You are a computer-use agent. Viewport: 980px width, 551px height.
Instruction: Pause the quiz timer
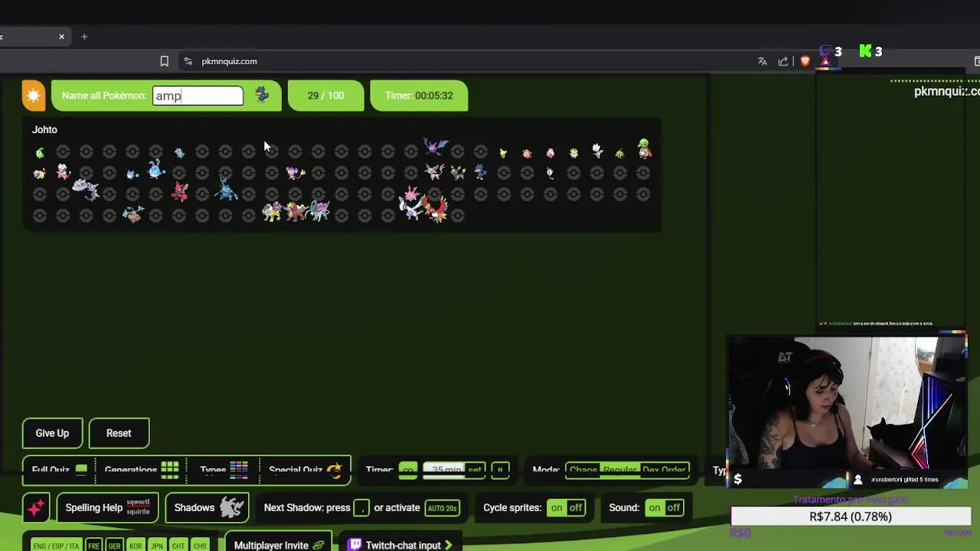pyautogui.click(x=500, y=470)
